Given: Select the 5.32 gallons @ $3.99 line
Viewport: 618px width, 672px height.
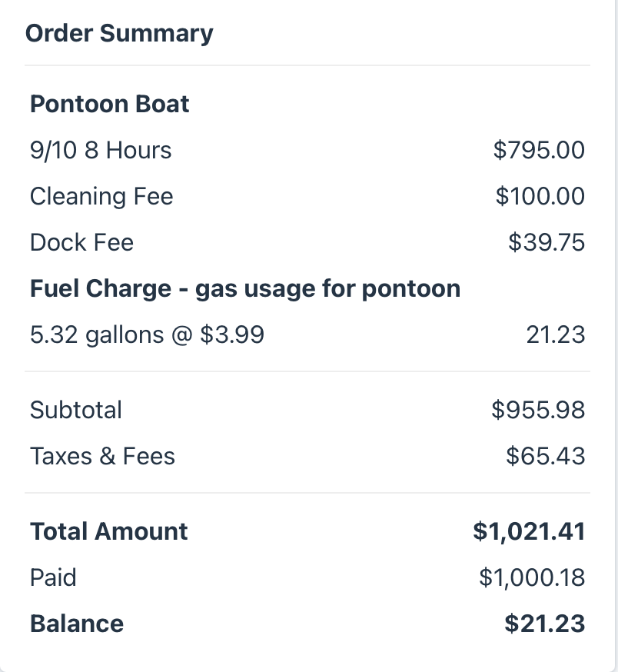Looking at the screenshot, I should (x=147, y=334).
